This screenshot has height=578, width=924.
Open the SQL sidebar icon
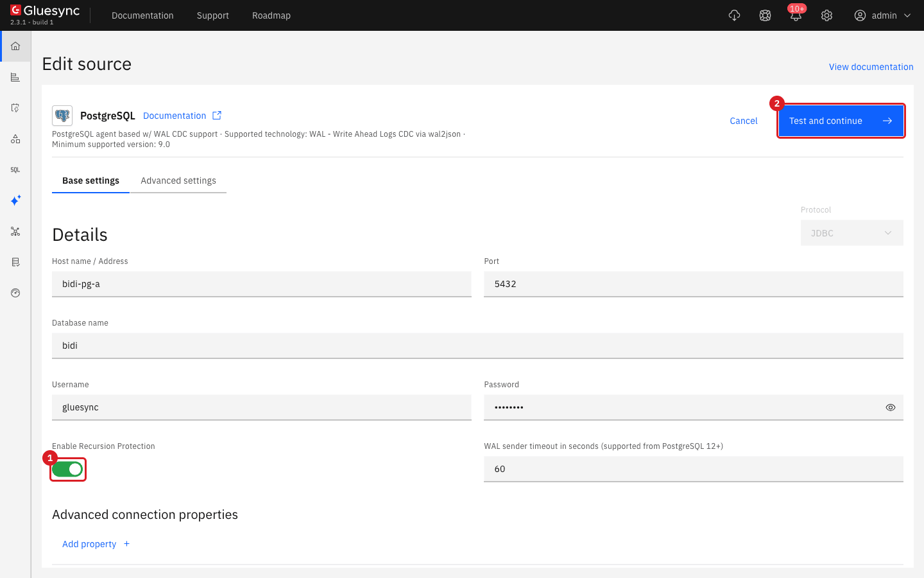tap(15, 170)
